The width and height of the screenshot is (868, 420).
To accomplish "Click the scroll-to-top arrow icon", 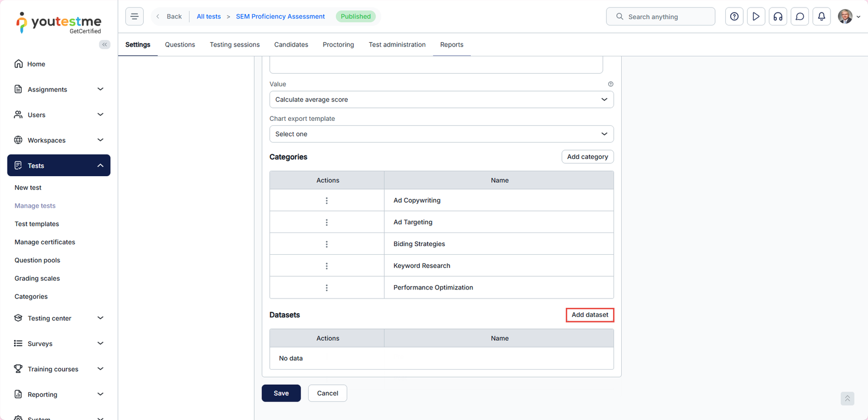I will click(x=847, y=398).
